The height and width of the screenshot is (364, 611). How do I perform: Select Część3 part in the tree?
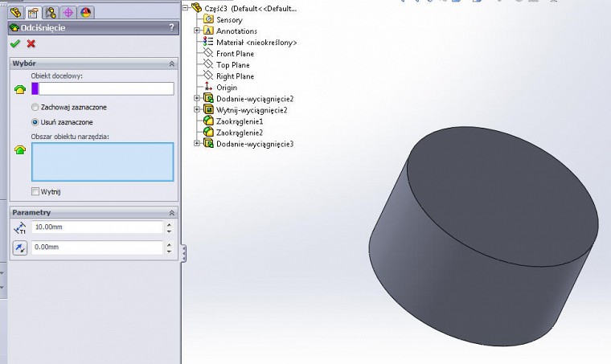pyautogui.click(x=250, y=8)
